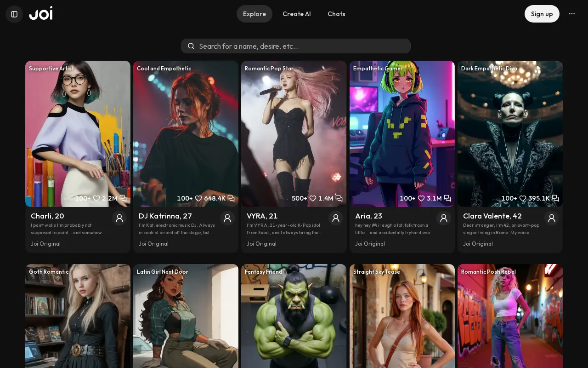
Task: Open the Create AI tab
Action: [297, 14]
